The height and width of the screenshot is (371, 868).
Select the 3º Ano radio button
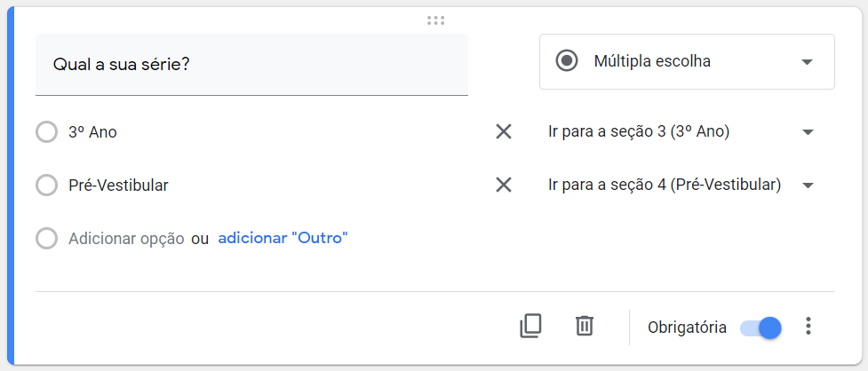pyautogui.click(x=46, y=132)
